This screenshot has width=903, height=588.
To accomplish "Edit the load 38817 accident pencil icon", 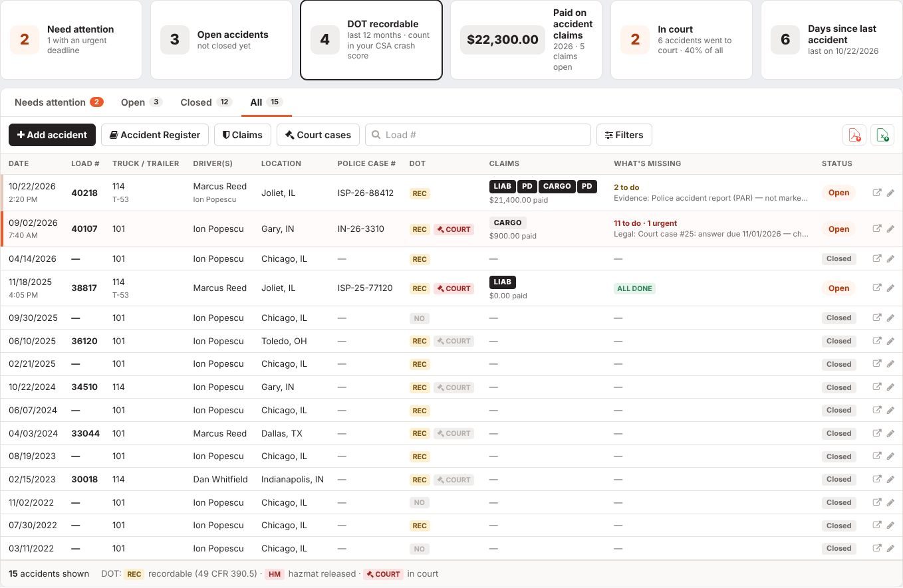I will pyautogui.click(x=890, y=288).
